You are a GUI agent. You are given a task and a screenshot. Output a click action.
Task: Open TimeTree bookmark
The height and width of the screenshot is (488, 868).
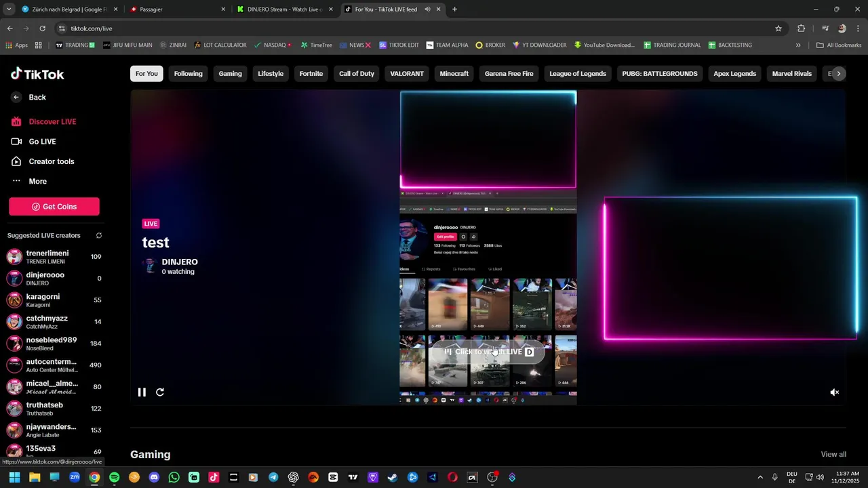tap(316, 45)
